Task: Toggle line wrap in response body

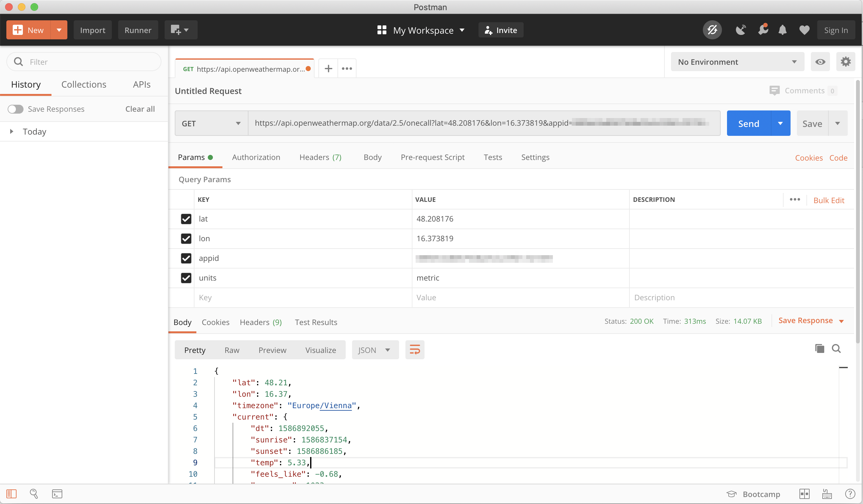Action: pyautogui.click(x=414, y=350)
